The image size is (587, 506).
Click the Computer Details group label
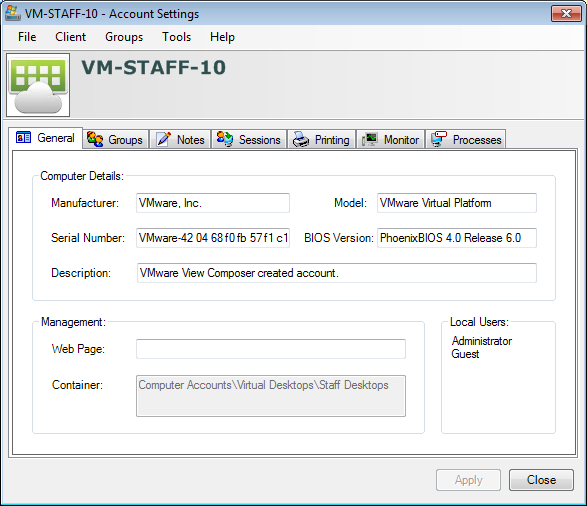click(x=82, y=176)
